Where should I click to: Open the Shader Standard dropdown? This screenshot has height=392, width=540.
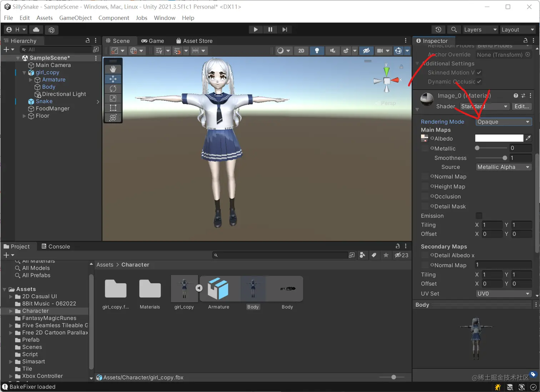484,106
